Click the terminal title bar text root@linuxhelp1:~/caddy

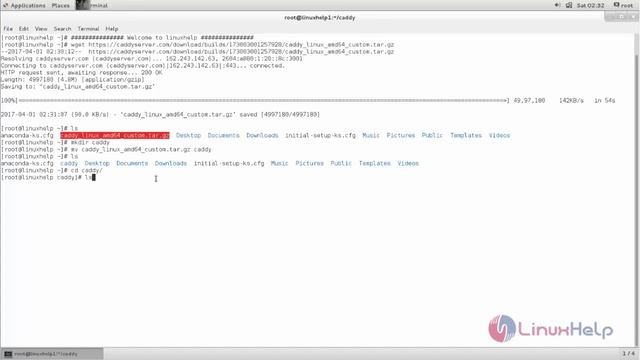[x=320, y=18]
